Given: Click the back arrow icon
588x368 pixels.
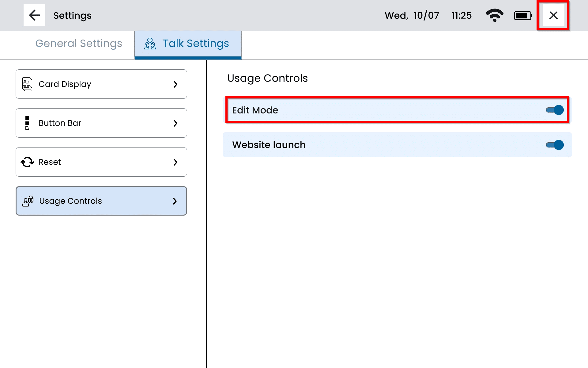Looking at the screenshot, I should click(x=34, y=15).
